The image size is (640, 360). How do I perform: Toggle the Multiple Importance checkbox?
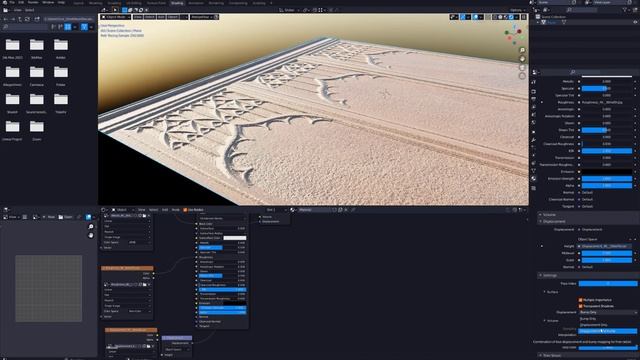(580, 300)
